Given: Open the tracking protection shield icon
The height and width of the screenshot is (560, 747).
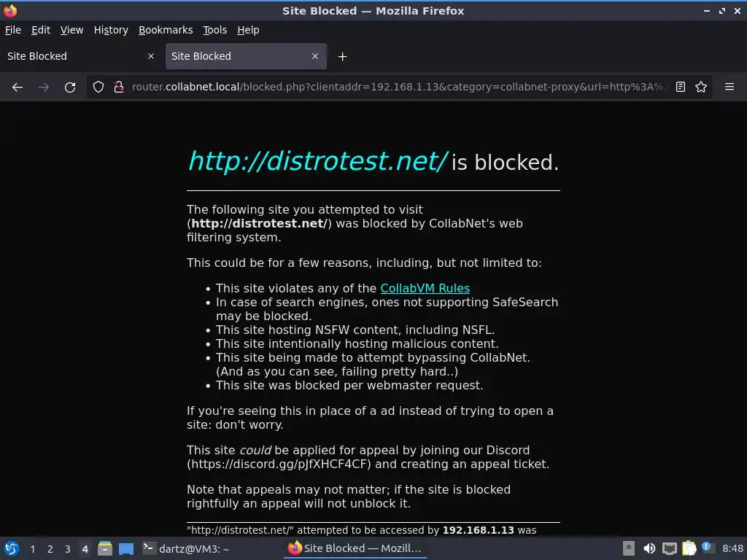Looking at the screenshot, I should coord(98,87).
